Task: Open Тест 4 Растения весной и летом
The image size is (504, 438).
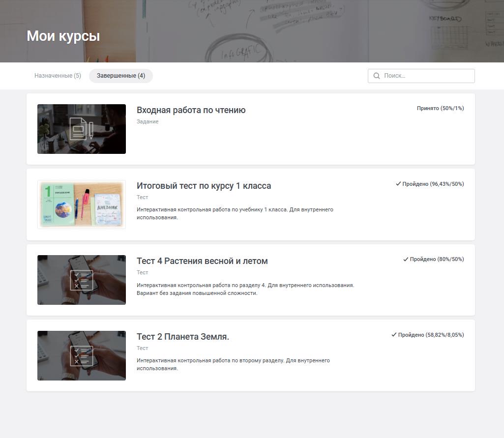Action: (x=202, y=261)
